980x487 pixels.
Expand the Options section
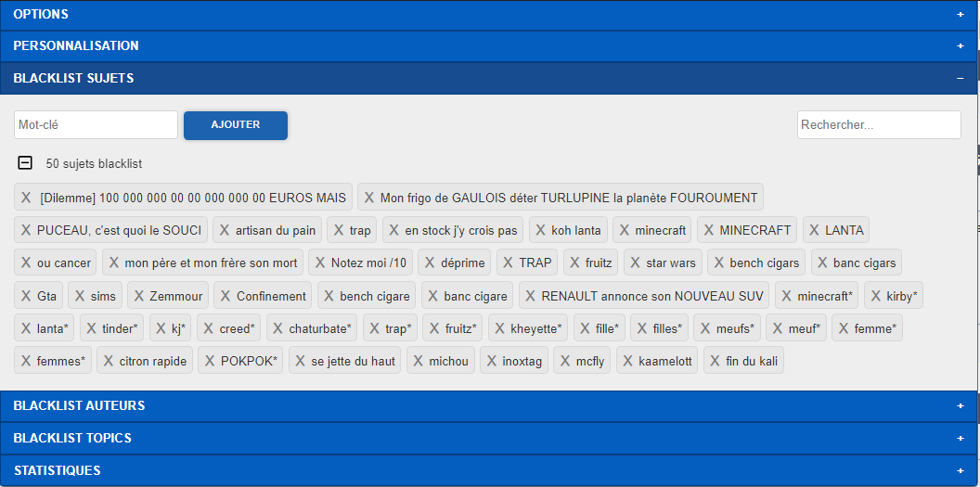tap(961, 15)
